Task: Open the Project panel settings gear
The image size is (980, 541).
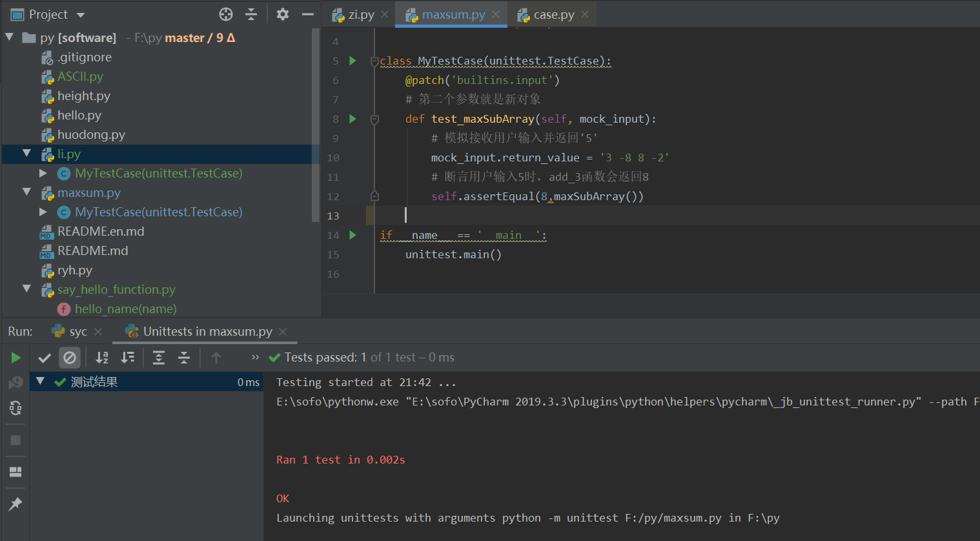Action: coord(283,14)
